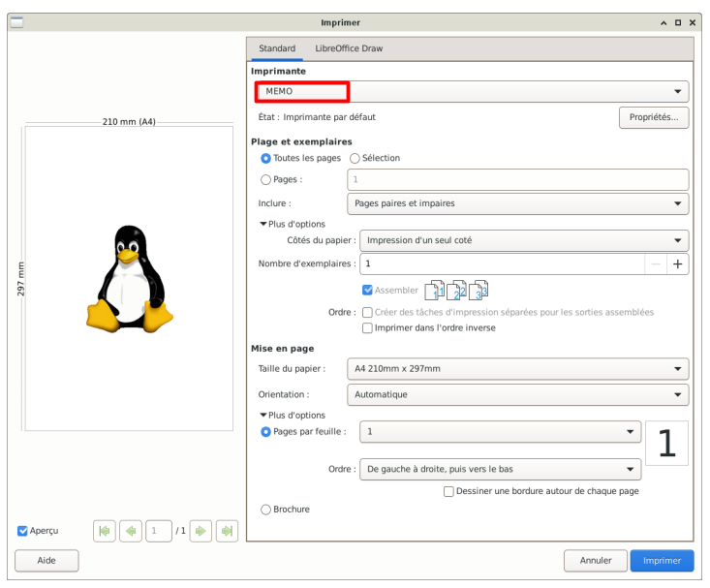710x588 pixels.
Task: Open the MEMO printer dropdown
Action: (472, 91)
